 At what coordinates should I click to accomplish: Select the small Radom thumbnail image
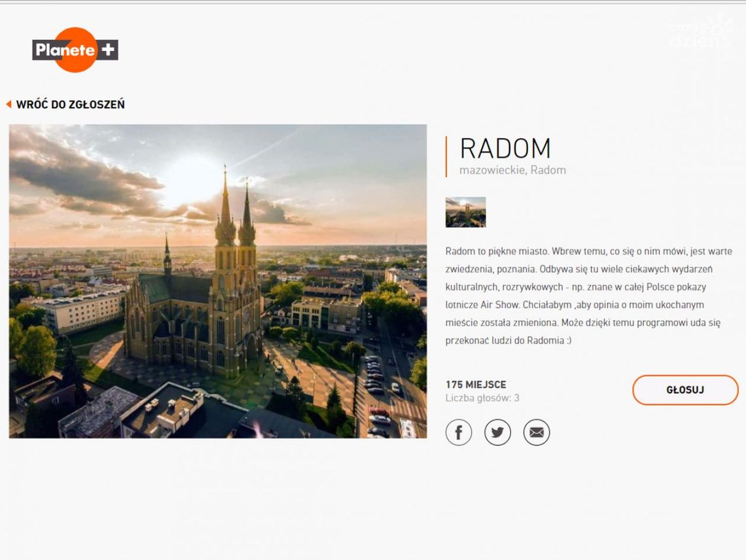point(465,212)
